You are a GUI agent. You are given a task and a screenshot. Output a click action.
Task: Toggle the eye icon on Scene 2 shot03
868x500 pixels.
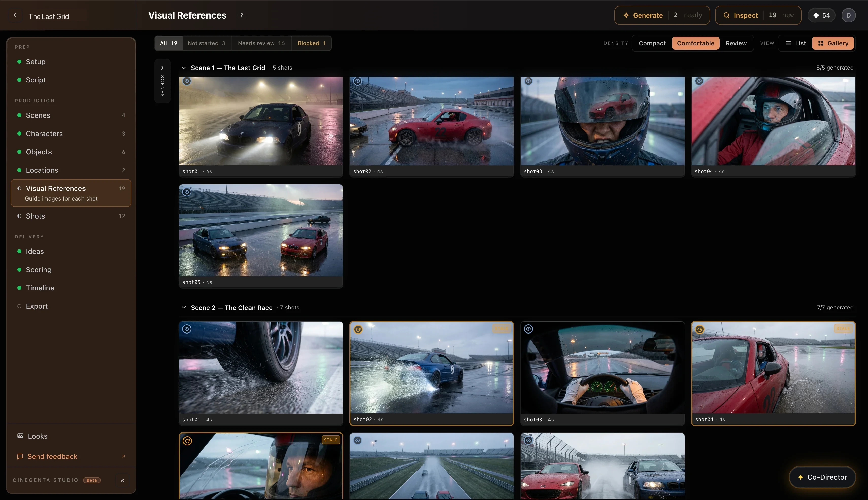tap(528, 329)
